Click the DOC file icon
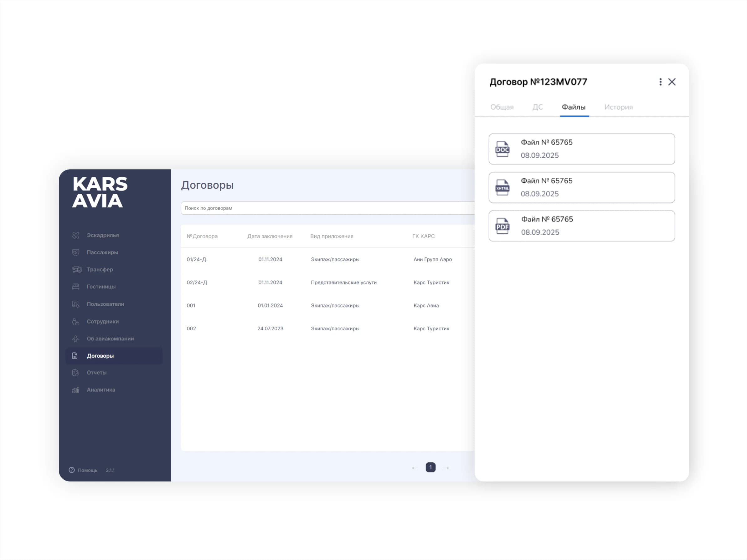747x560 pixels. click(x=502, y=149)
